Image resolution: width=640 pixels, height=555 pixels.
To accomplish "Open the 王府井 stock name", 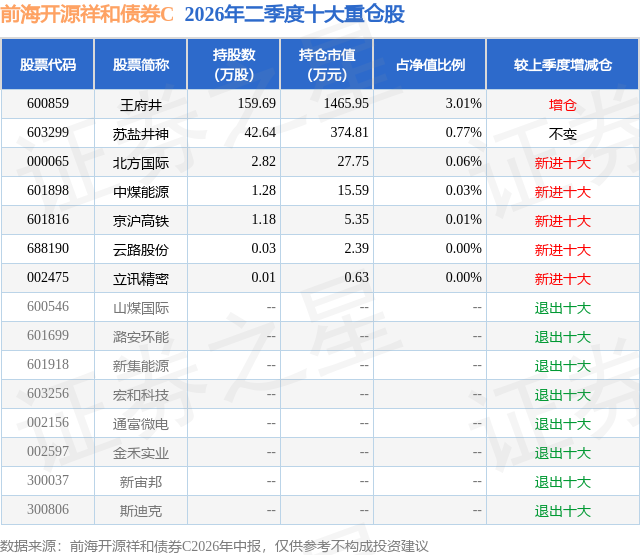I will pos(141,105).
